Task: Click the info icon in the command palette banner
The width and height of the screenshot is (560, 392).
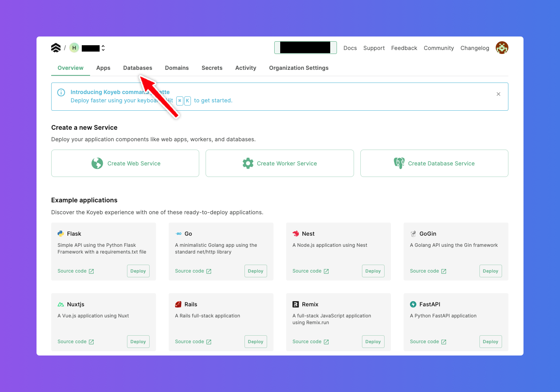Action: 61,92
